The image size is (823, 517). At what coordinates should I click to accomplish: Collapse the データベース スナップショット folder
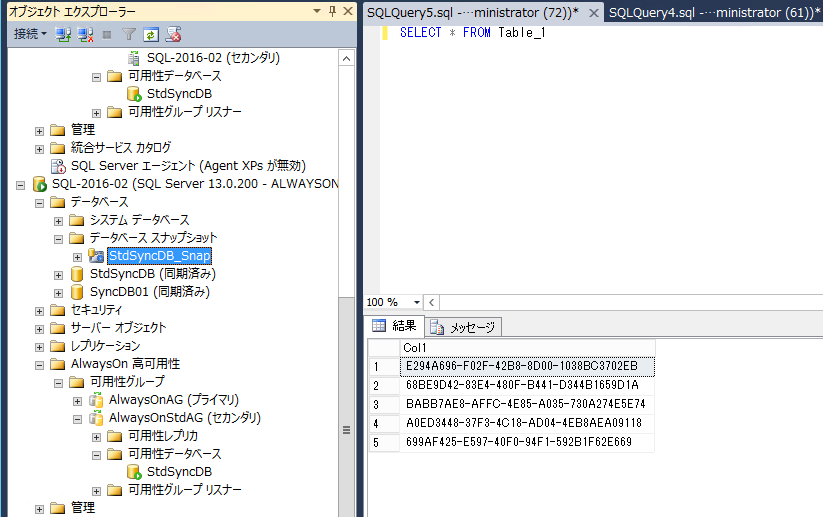[x=58, y=239]
